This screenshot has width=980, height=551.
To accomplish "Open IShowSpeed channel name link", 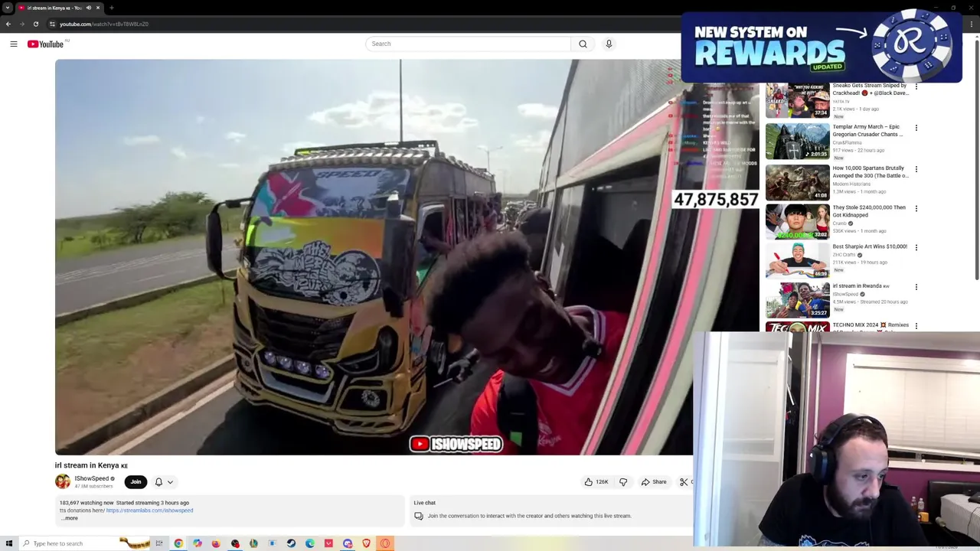I will [x=91, y=478].
